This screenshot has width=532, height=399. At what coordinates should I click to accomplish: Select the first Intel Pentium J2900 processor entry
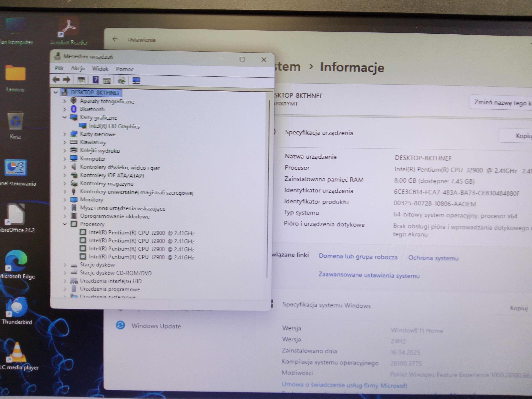(x=141, y=233)
